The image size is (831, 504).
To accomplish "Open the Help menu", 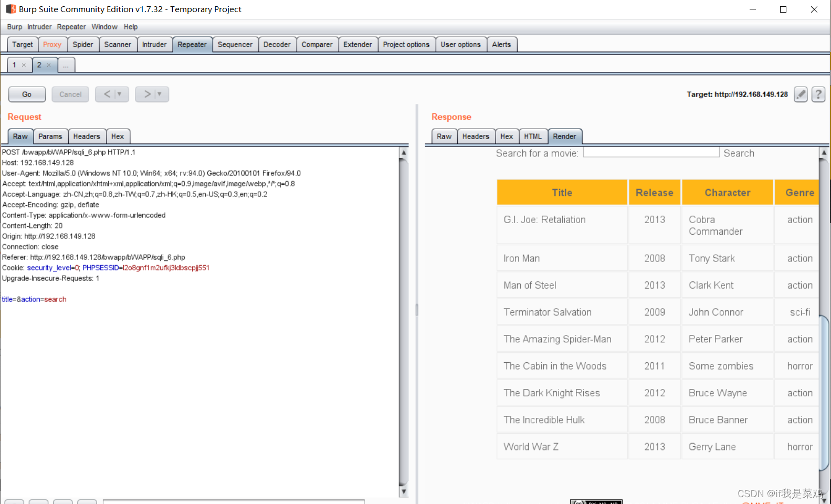I will coord(131,27).
